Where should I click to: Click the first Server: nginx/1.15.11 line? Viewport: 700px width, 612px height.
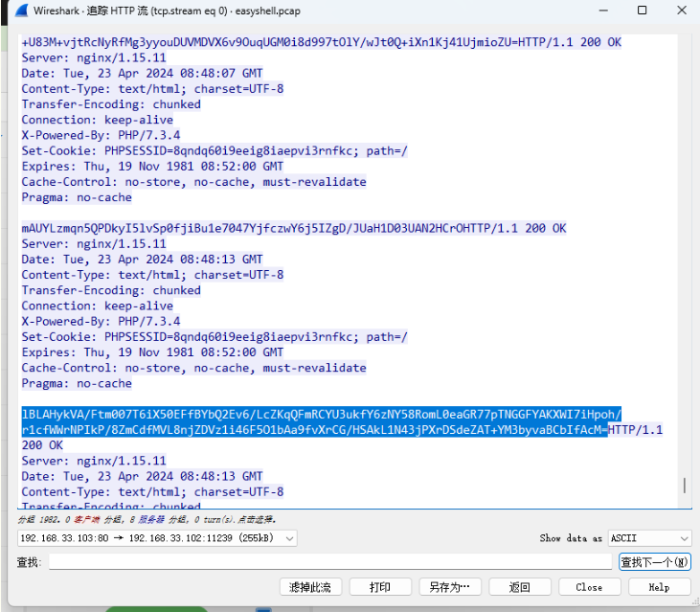pyautogui.click(x=94, y=57)
